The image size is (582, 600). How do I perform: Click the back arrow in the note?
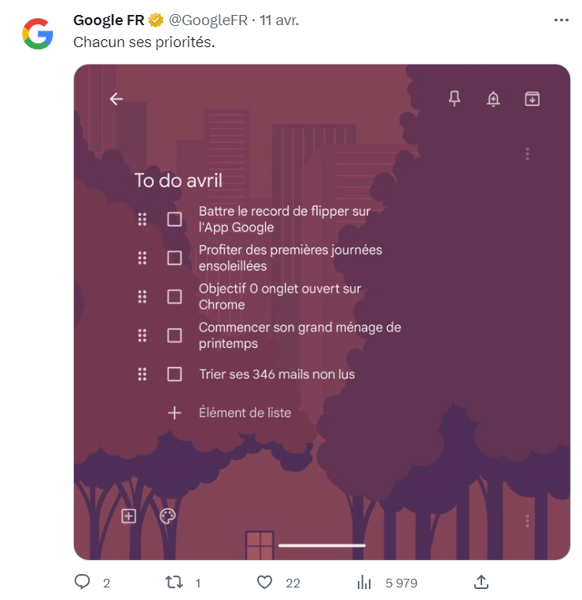(116, 99)
